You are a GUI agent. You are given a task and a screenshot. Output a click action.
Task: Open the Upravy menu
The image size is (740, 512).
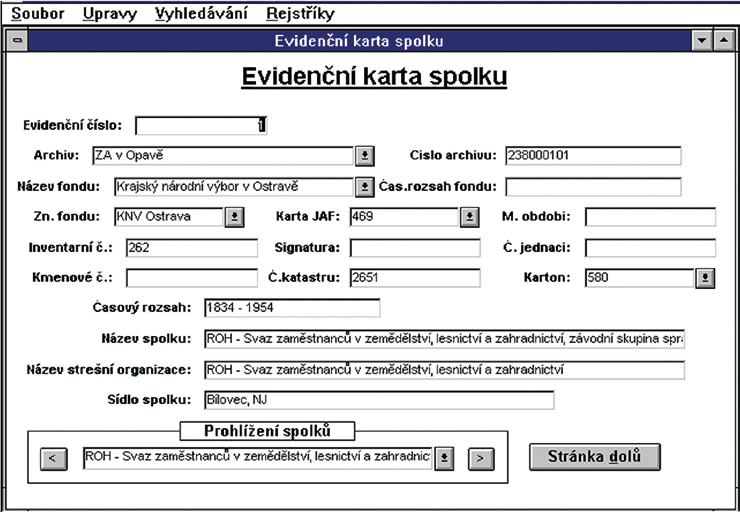(x=110, y=14)
